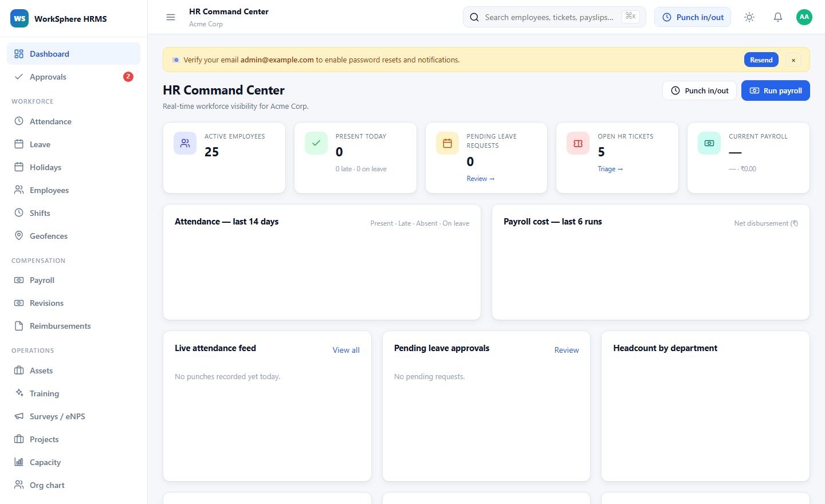Open notifications bell icon
The image size is (825, 504).
point(778,17)
